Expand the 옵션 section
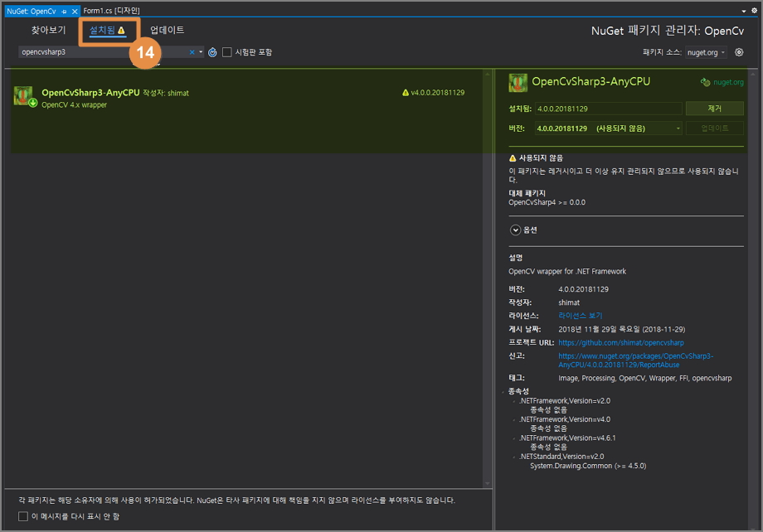 click(x=515, y=230)
